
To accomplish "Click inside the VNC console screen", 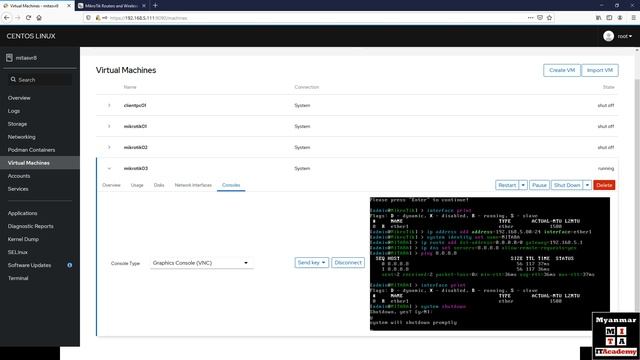I will (490, 264).
